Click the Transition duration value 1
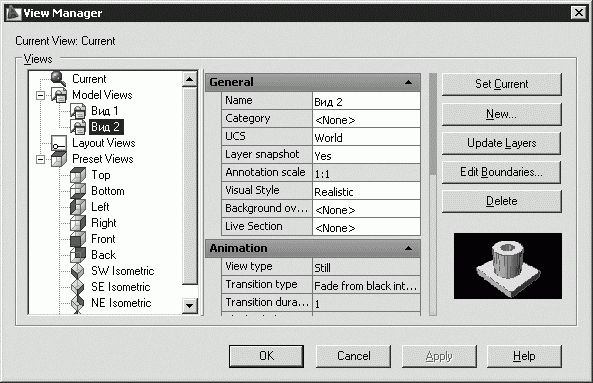The width and height of the screenshot is (593, 383). pos(366,303)
